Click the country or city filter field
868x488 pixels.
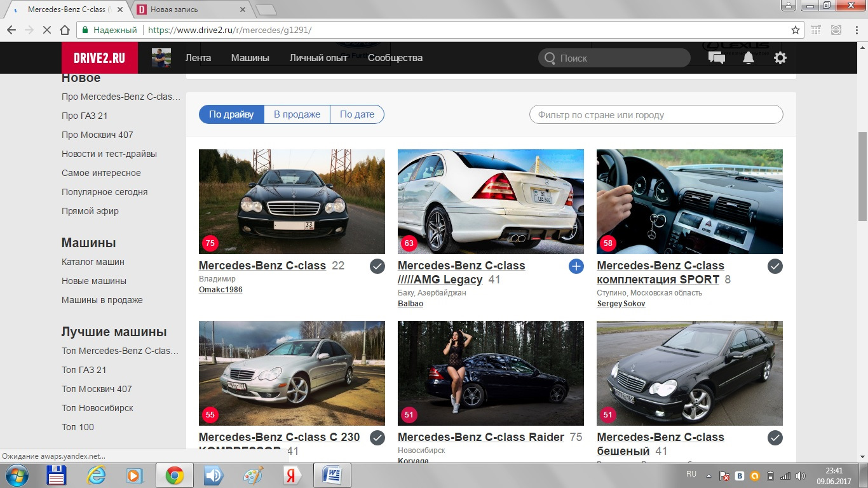(x=656, y=114)
